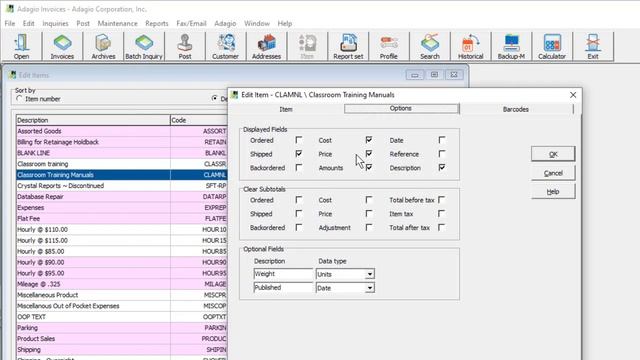Open the Help menu
The height and width of the screenshot is (360, 640).
click(284, 23)
